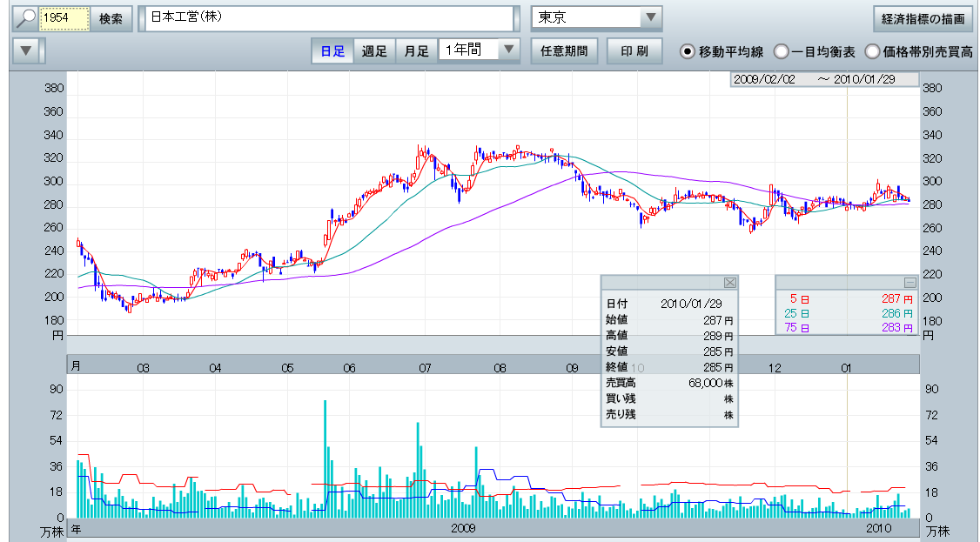This screenshot has height=542, width=980.
Task: Click the 日本工営(株) company name field
Action: coord(329,18)
